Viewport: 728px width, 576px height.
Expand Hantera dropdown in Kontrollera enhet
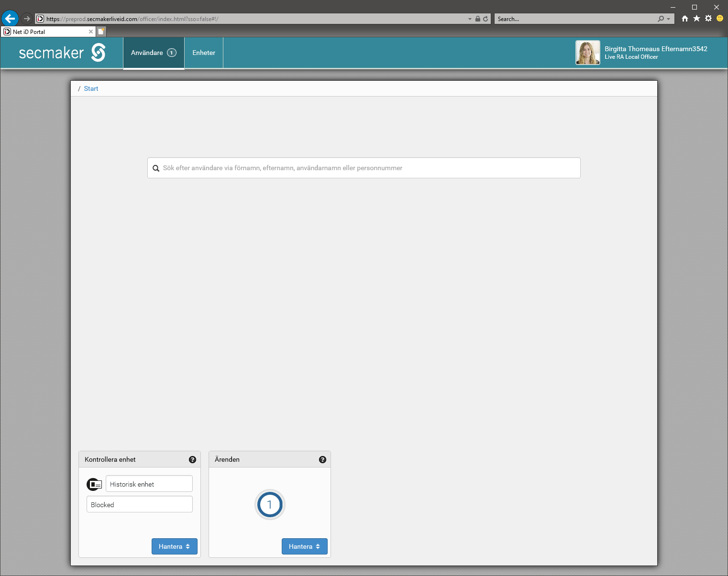[x=174, y=546]
